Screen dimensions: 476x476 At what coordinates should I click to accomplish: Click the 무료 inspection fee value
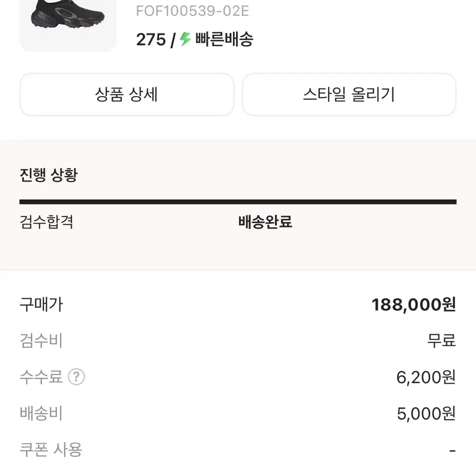click(x=442, y=341)
